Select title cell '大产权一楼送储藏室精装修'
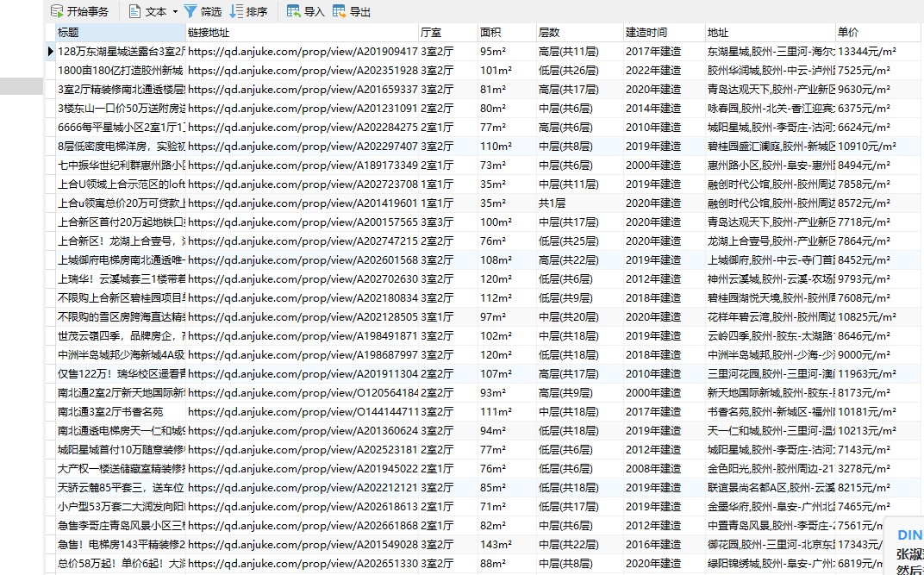This screenshot has width=924, height=575. point(121,468)
